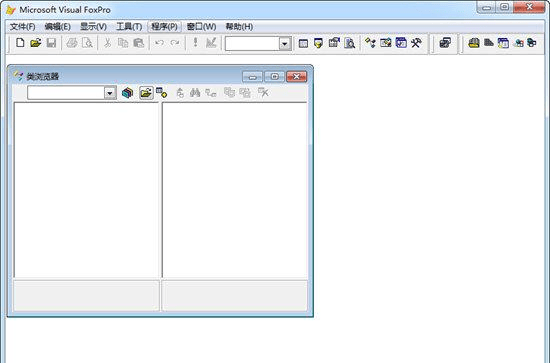Click inside the main toolbar database combo box
The image size is (550, 363).
click(x=253, y=44)
